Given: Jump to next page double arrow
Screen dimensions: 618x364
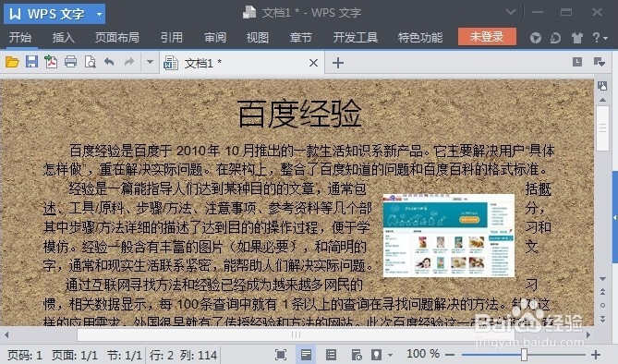Looking at the screenshot, I should [x=602, y=319].
